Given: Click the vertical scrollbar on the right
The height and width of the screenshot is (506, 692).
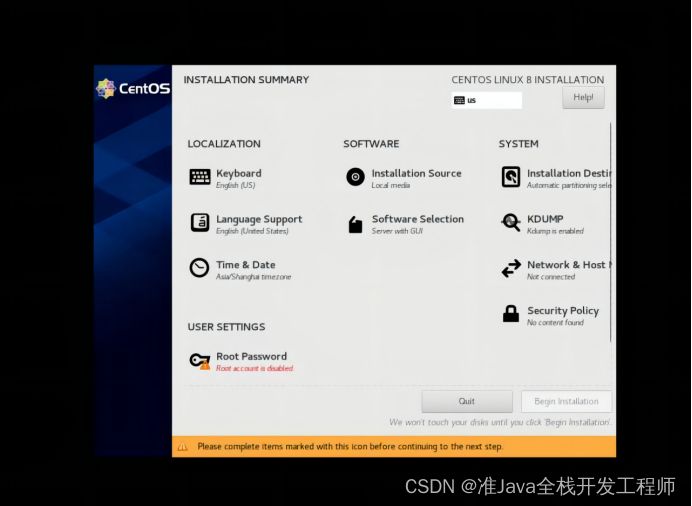Looking at the screenshot, I should pyautogui.click(x=611, y=232).
